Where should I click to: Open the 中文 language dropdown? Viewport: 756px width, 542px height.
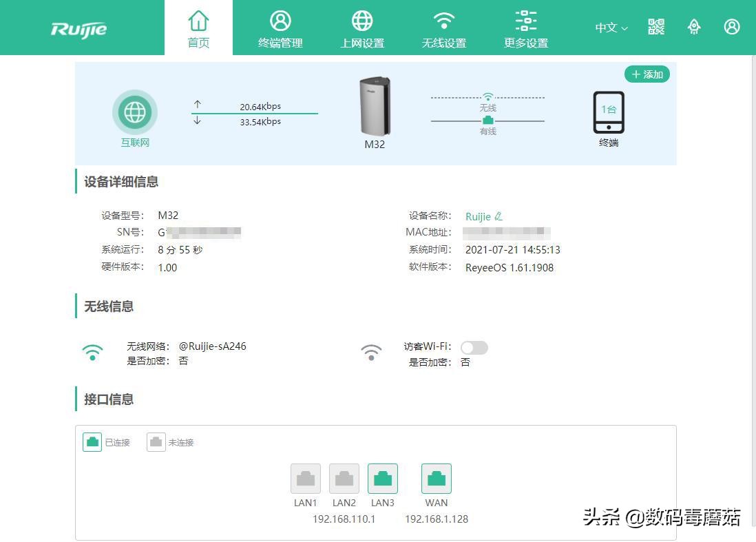[610, 28]
